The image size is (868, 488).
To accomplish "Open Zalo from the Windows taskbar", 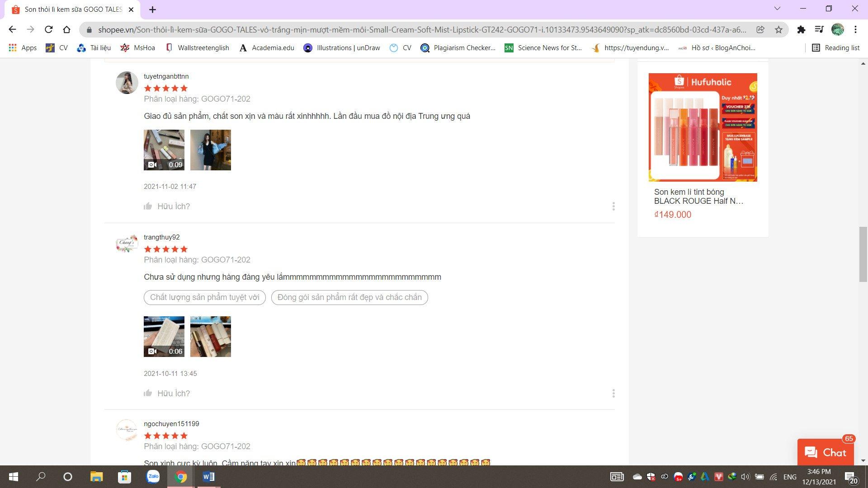I will (153, 477).
